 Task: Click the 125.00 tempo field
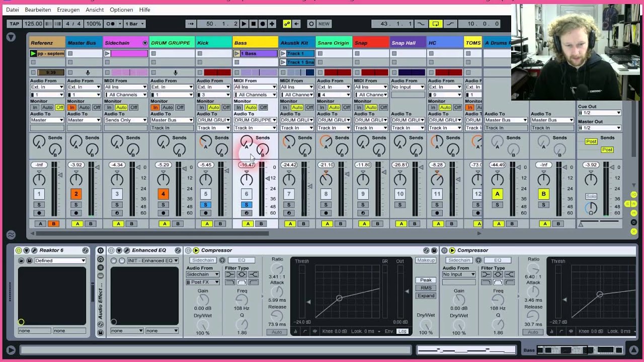coord(33,24)
